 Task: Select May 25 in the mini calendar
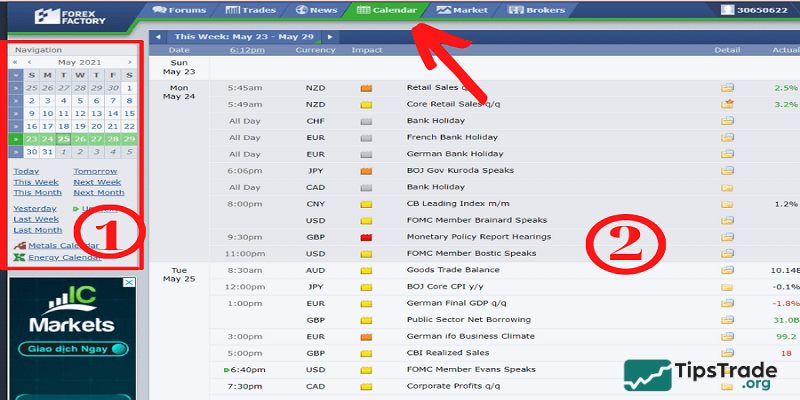(64, 139)
